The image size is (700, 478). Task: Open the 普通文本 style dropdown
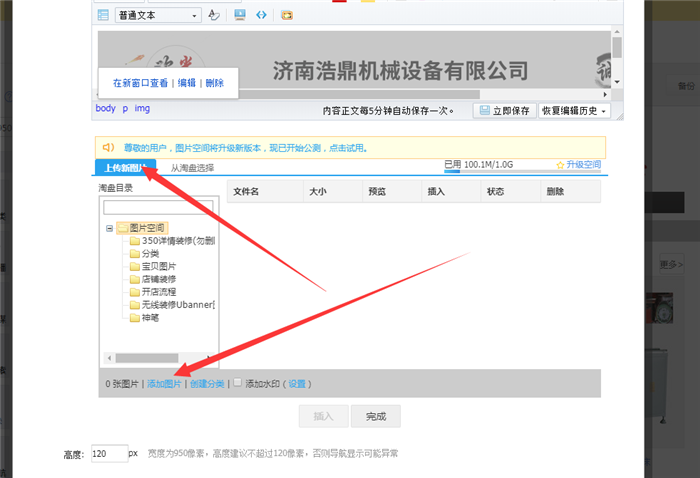click(158, 15)
